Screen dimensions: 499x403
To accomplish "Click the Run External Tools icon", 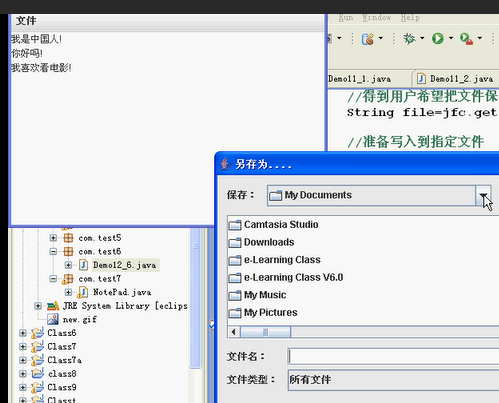I will coord(466,39).
